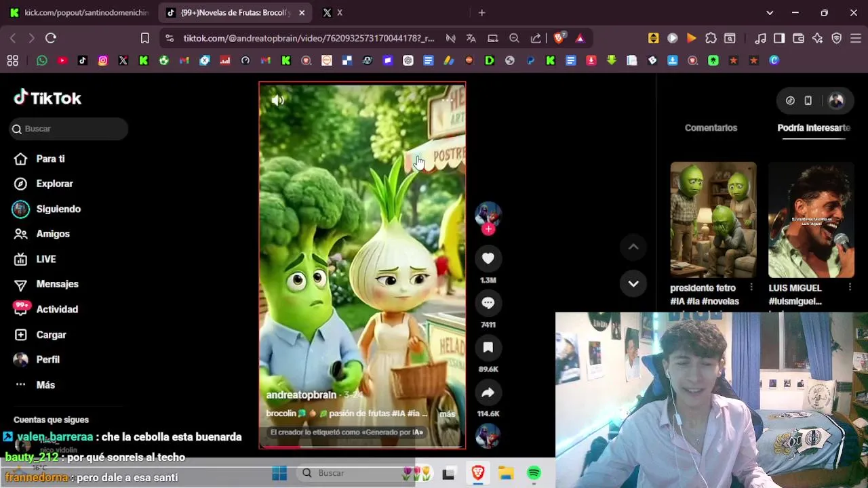Click the TikTok URL address bar
This screenshot has height=488, width=868.
point(309,39)
